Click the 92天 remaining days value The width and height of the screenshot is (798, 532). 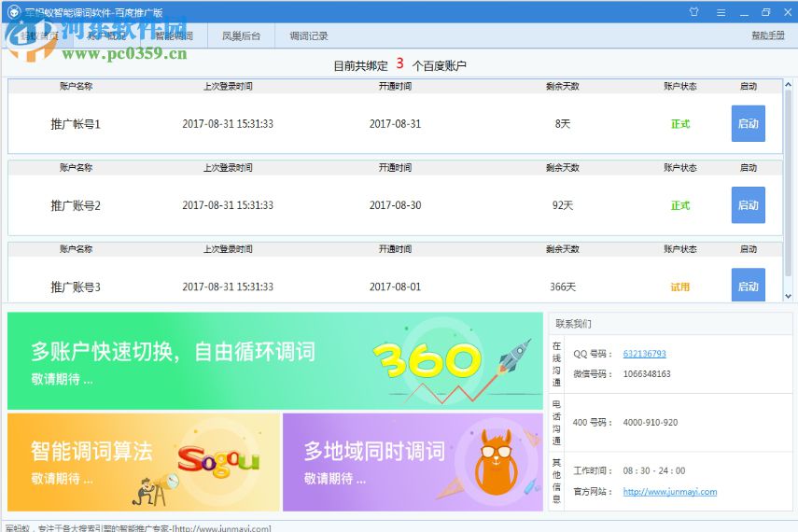click(563, 205)
